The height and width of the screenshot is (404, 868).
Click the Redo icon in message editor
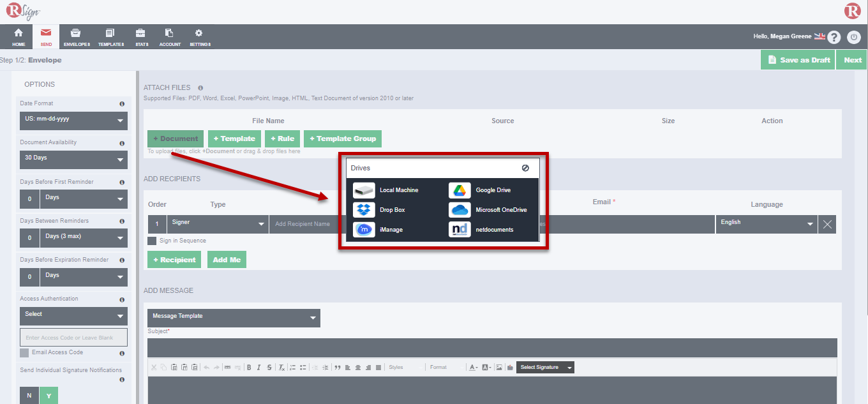click(x=216, y=367)
